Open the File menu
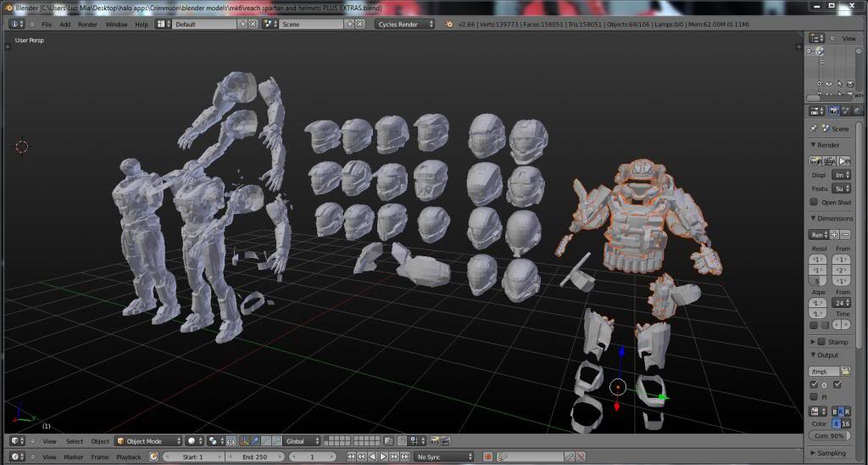 click(x=47, y=25)
